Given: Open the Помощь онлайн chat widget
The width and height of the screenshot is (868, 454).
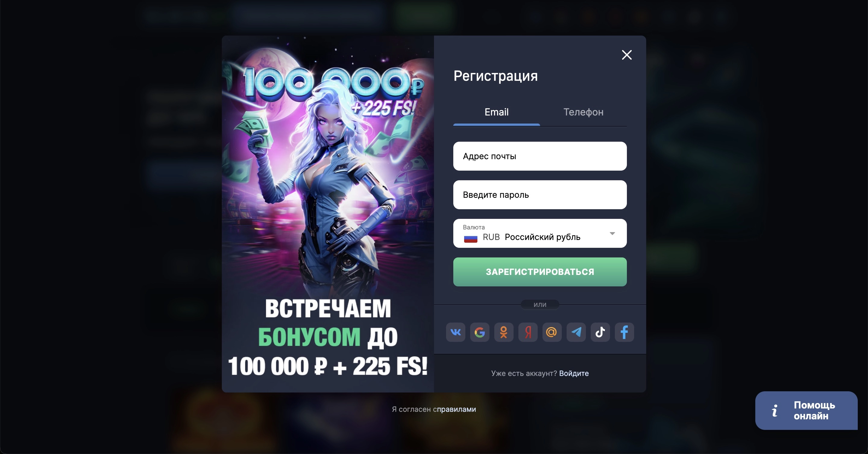Looking at the screenshot, I should [x=806, y=411].
